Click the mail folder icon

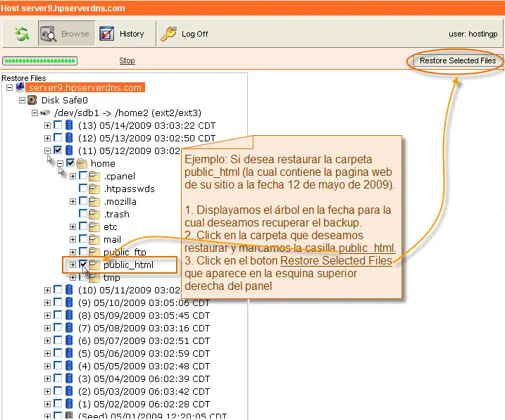[94, 239]
